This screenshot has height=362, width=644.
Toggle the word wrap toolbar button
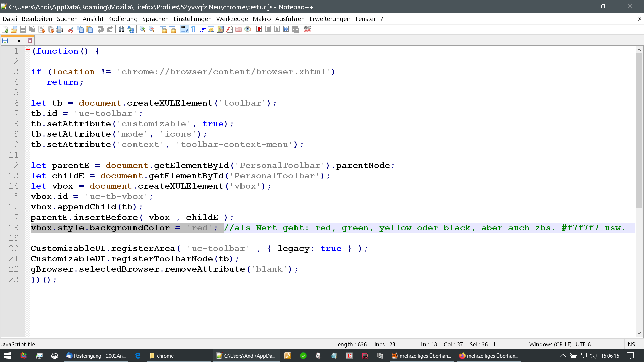point(184,29)
